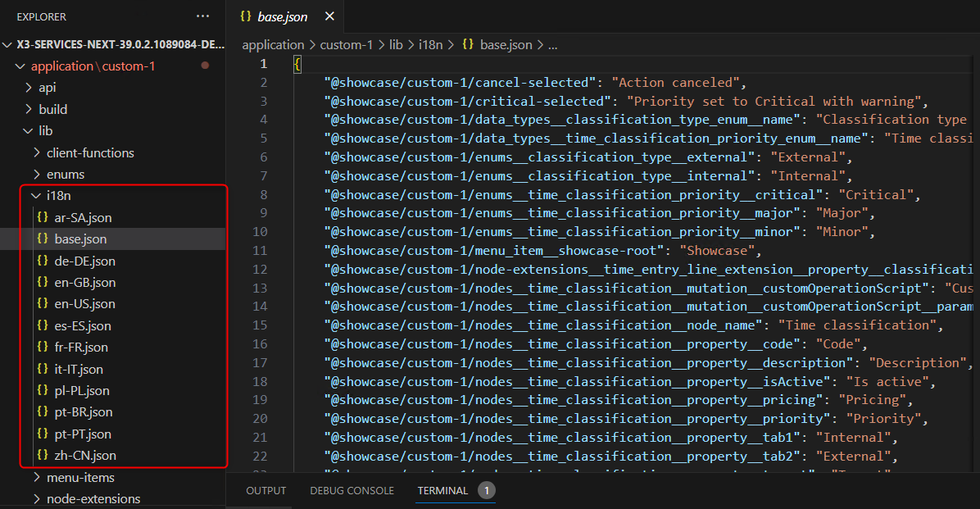
Task: Click JSON icon in the breadcrumb path
Action: pyautogui.click(x=468, y=44)
